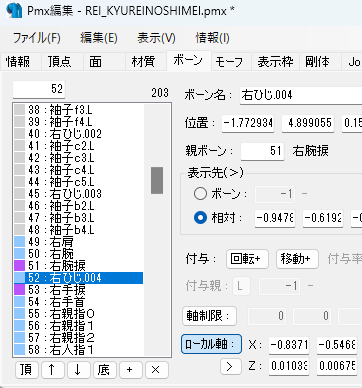Click the > button beside local axis Z
Screen dimensions: 362x388
coord(230,367)
